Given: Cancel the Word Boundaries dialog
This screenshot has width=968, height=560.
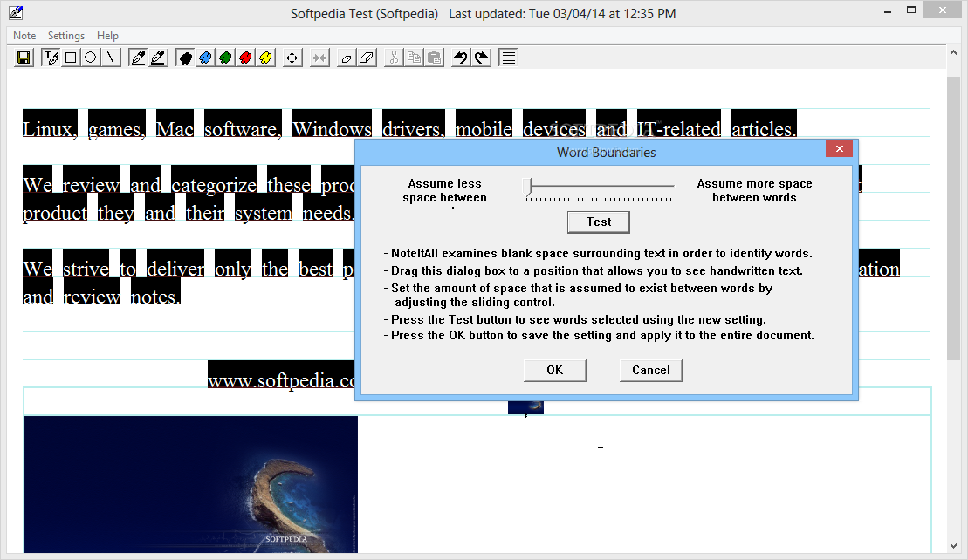Looking at the screenshot, I should (650, 370).
